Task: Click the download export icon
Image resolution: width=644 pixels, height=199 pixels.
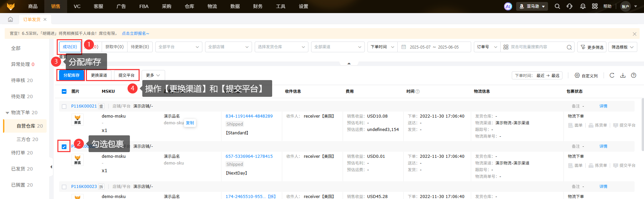Action: point(623,75)
